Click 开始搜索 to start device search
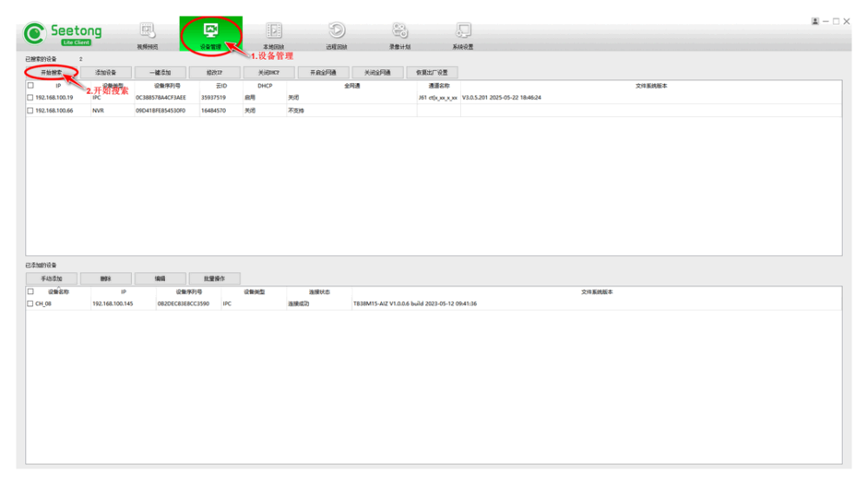868x485 pixels. point(51,73)
